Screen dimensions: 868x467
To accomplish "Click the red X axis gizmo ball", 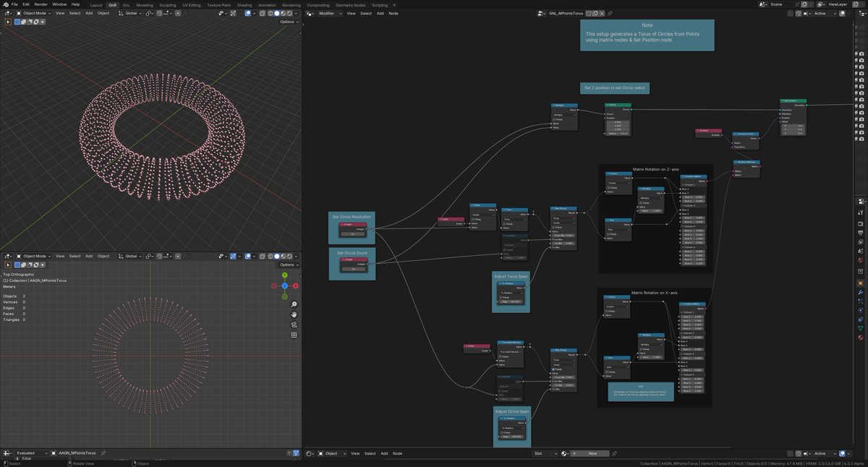I will (296, 286).
